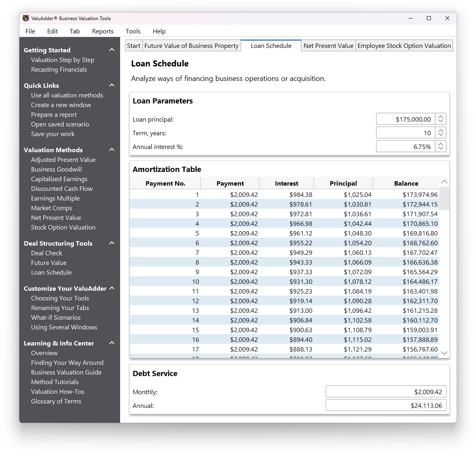Click the Loan principal stepper arrows
Image resolution: width=476 pixels, height=455 pixels.
click(x=441, y=119)
